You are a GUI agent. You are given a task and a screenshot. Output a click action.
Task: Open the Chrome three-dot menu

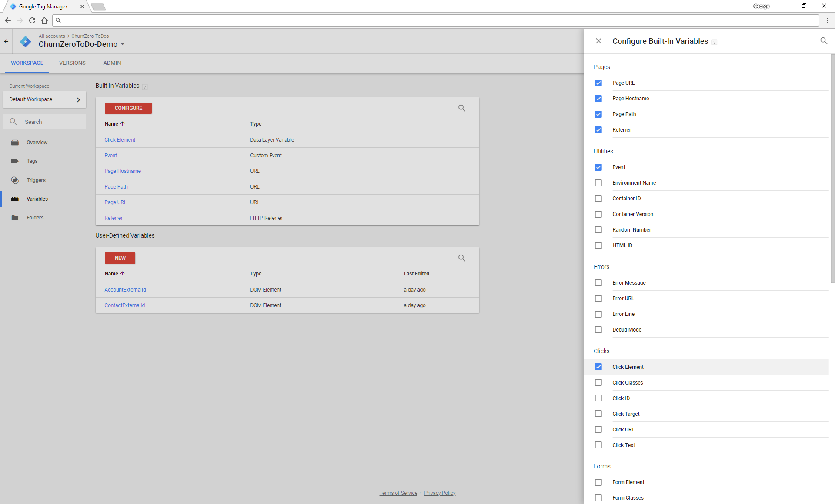827,20
